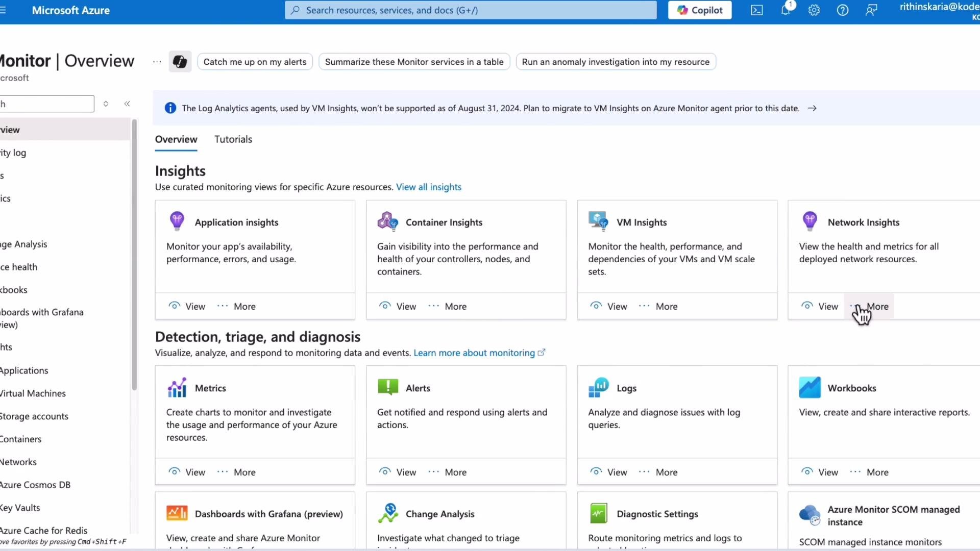Click View on Network Insights card
The image size is (980, 551).
click(x=820, y=306)
